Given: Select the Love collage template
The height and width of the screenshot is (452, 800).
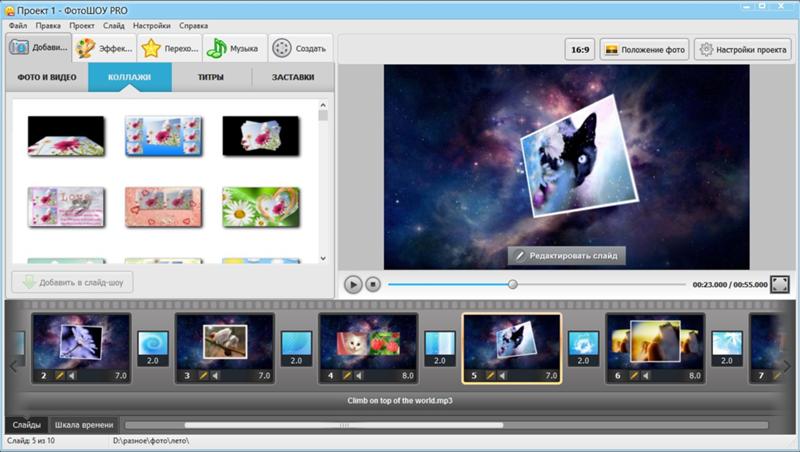Looking at the screenshot, I should click(66, 207).
